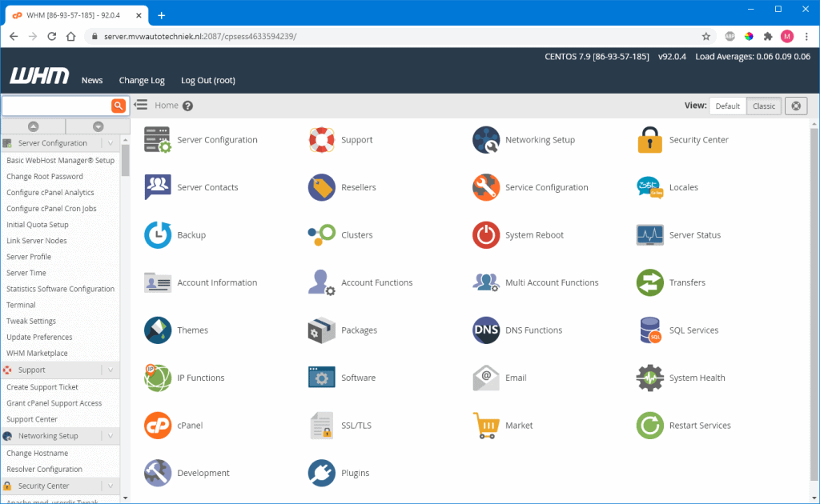Image resolution: width=820 pixels, height=504 pixels.
Task: Open the cPanel orange icon
Action: point(158,425)
